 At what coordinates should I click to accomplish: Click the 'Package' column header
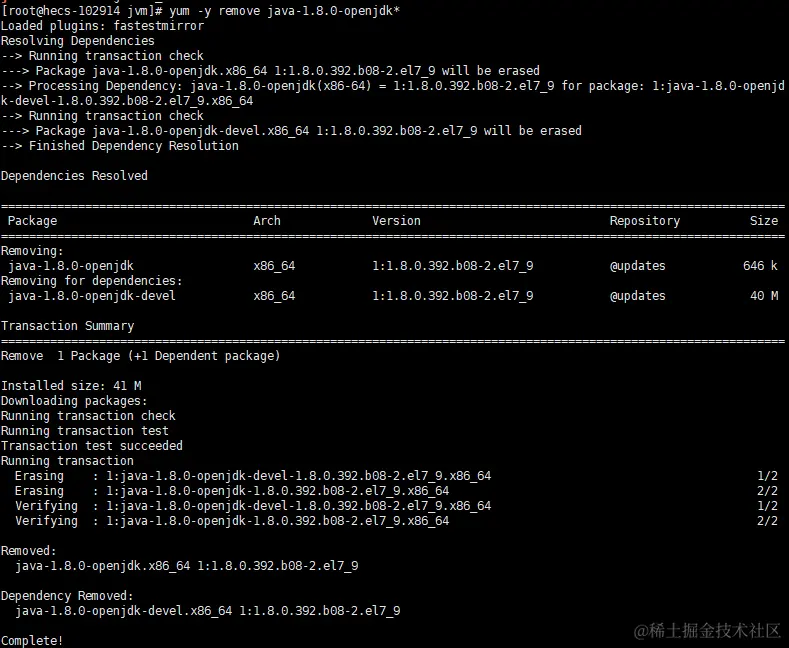point(32,221)
